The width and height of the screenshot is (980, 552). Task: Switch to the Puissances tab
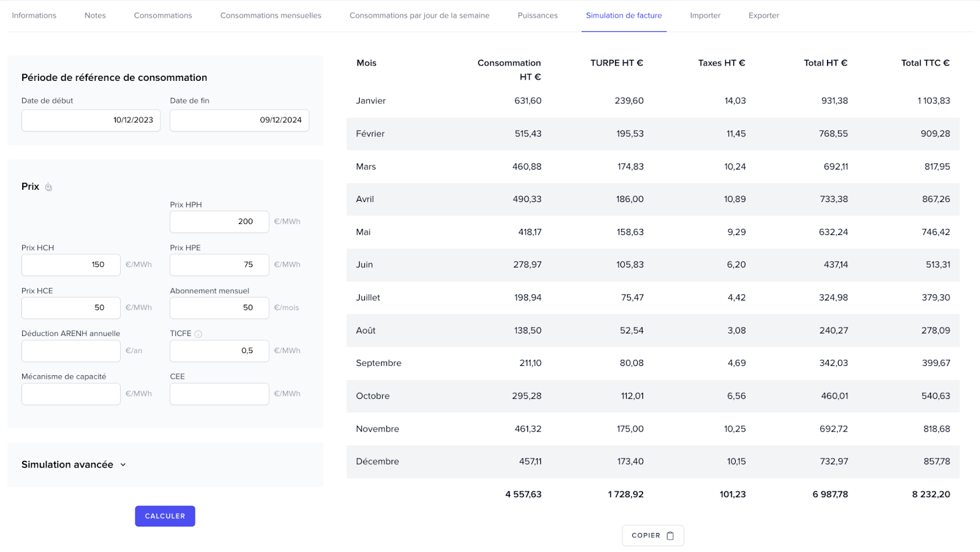point(538,15)
